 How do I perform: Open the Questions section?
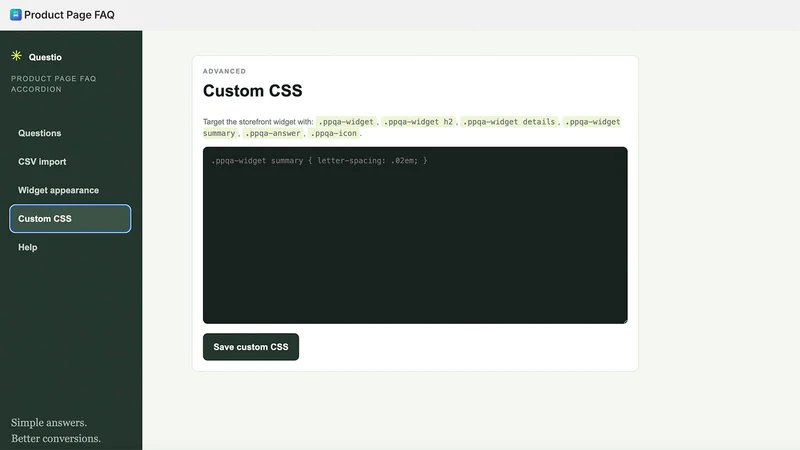[x=70, y=133]
